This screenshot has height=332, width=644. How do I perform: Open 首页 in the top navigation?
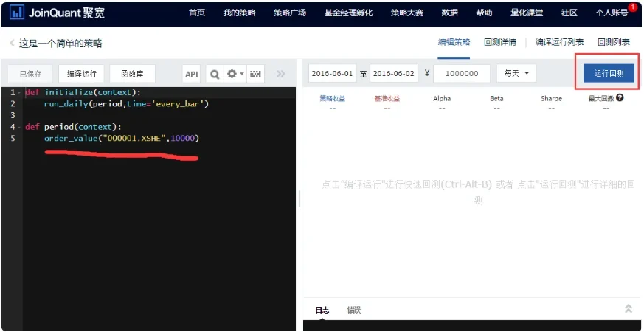point(197,13)
